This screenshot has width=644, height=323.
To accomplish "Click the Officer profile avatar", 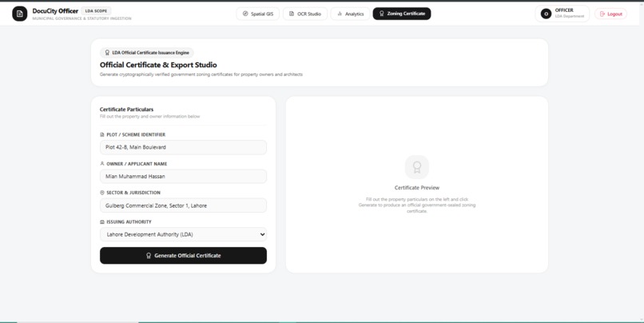I will 546,14.
